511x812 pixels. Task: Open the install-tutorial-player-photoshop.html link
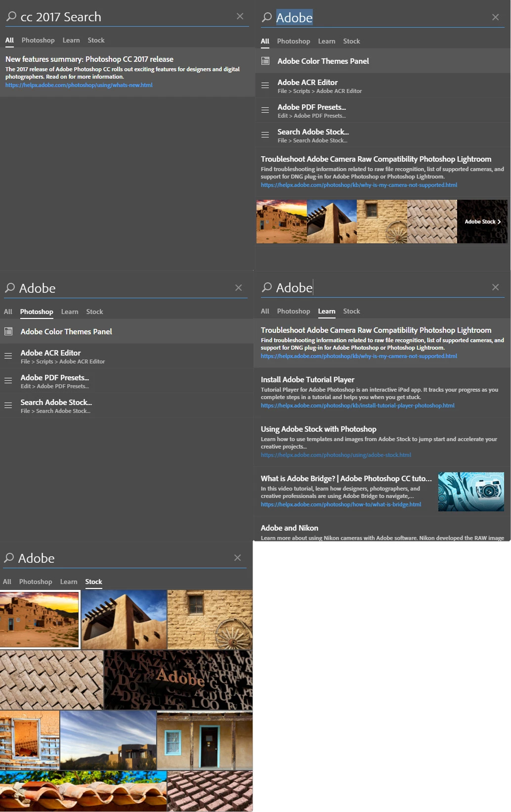[358, 406]
